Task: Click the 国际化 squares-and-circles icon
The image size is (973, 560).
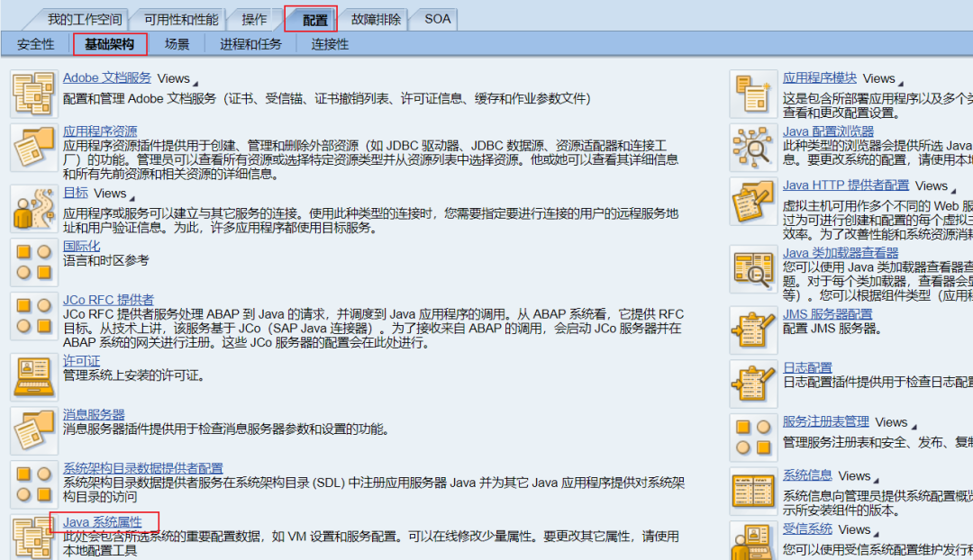Action: [34, 262]
